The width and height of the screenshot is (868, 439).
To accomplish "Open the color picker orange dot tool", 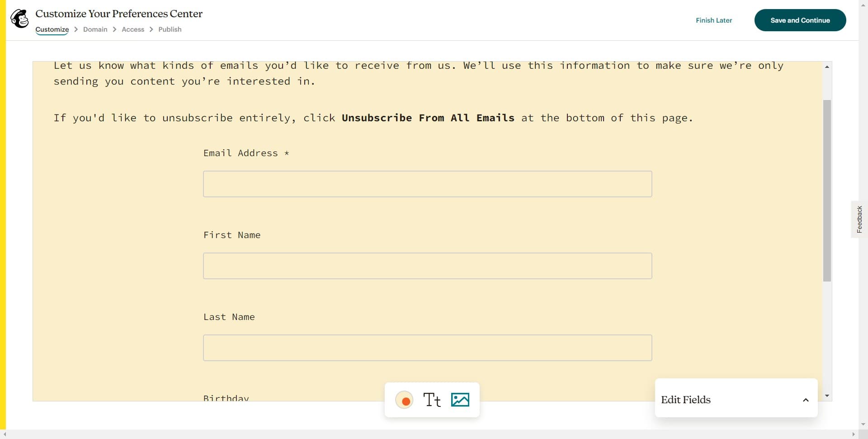I will [405, 400].
